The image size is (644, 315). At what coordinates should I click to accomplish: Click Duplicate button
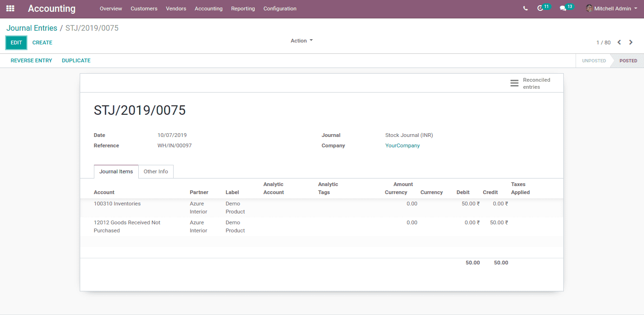point(76,60)
